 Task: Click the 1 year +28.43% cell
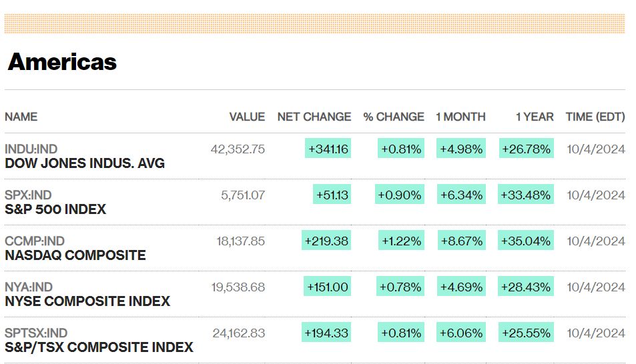point(526,287)
